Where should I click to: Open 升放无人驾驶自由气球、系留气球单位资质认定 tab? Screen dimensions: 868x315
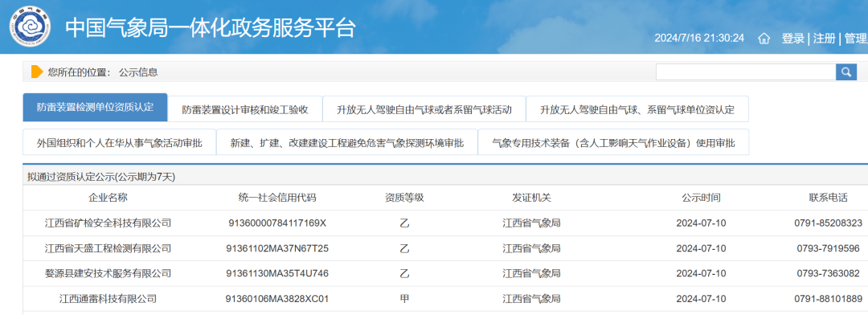point(637,109)
